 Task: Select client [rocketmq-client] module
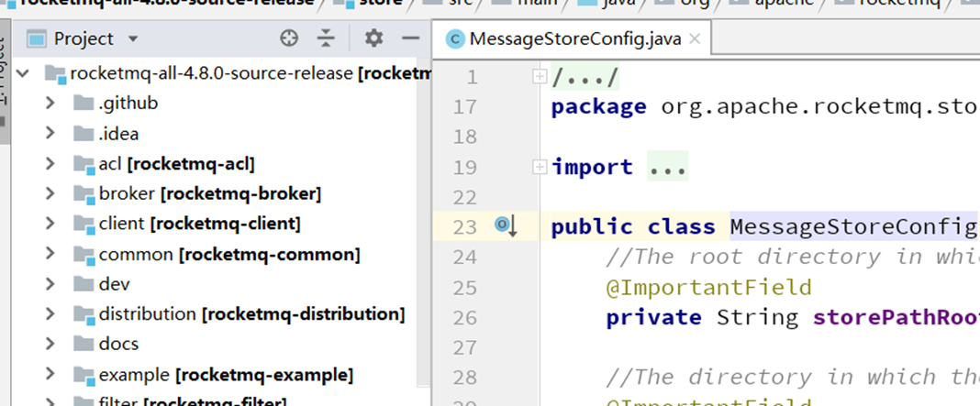[x=215, y=223]
